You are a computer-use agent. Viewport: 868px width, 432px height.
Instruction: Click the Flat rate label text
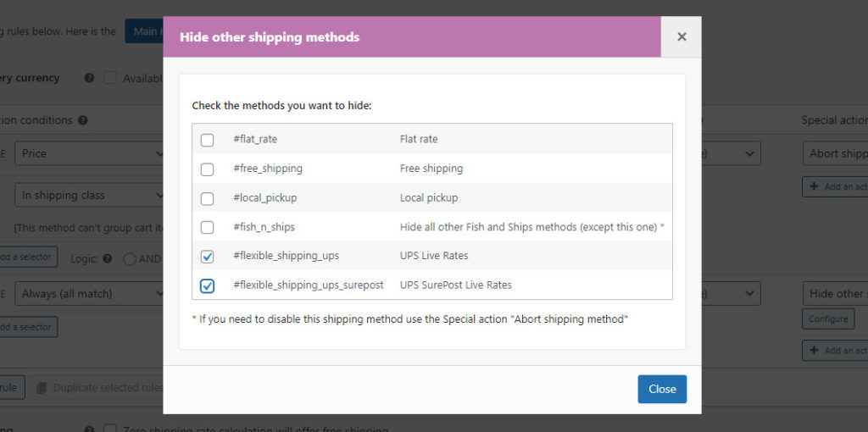point(419,139)
